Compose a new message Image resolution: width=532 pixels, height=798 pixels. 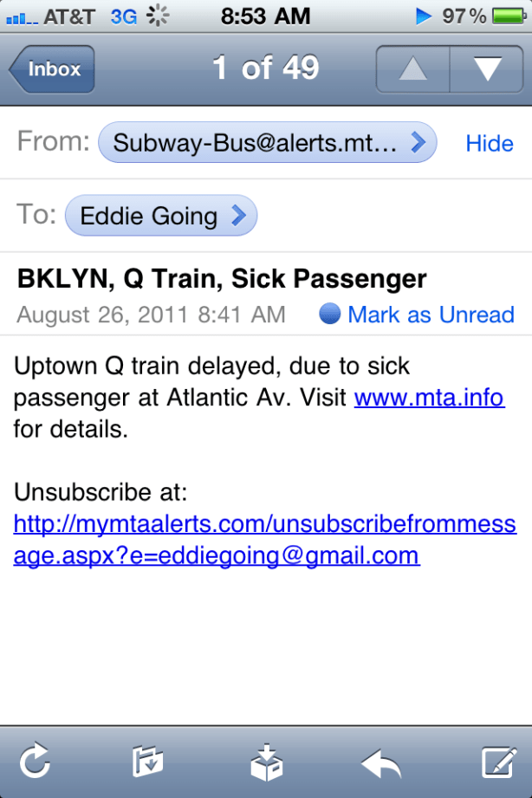point(498,762)
